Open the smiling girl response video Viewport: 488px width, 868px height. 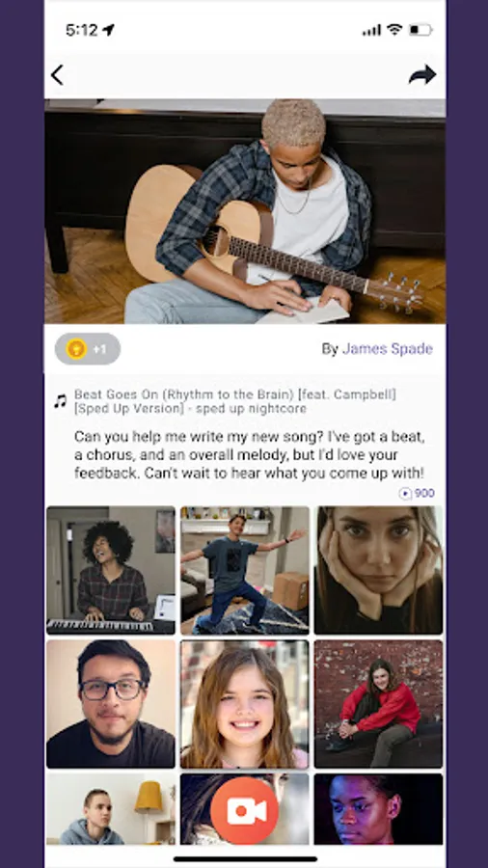click(x=245, y=704)
